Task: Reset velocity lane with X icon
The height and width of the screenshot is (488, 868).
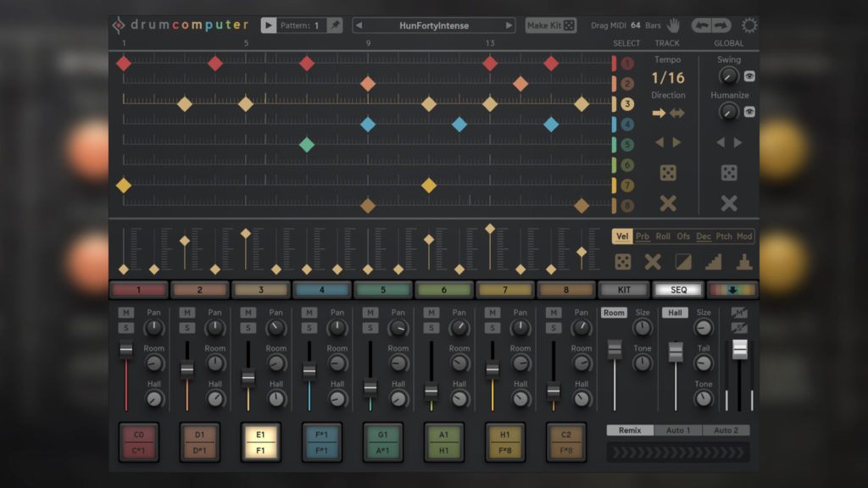Action: coord(654,262)
